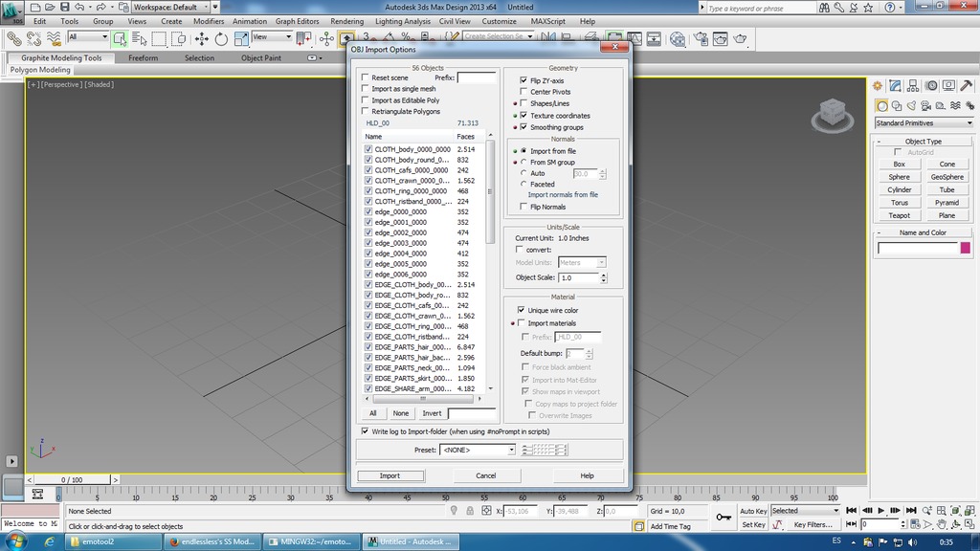The width and height of the screenshot is (980, 551).
Task: Switch to the Freeform ribbon tab
Action: tap(144, 58)
